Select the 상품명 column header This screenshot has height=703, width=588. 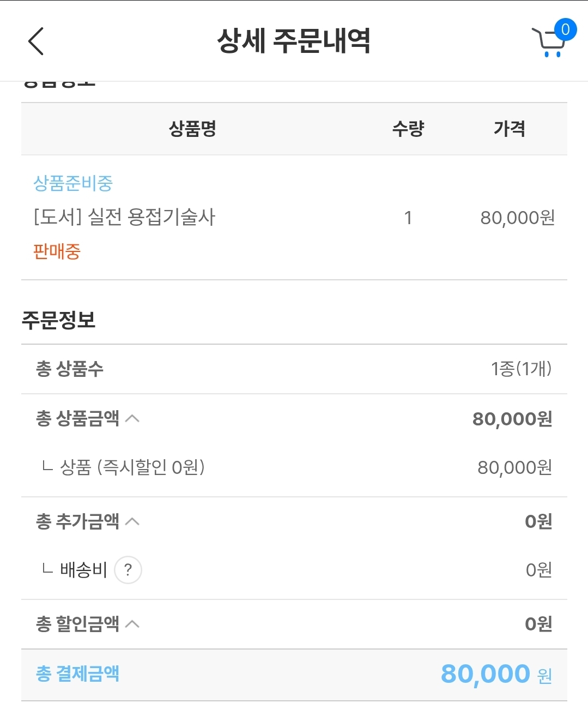192,129
